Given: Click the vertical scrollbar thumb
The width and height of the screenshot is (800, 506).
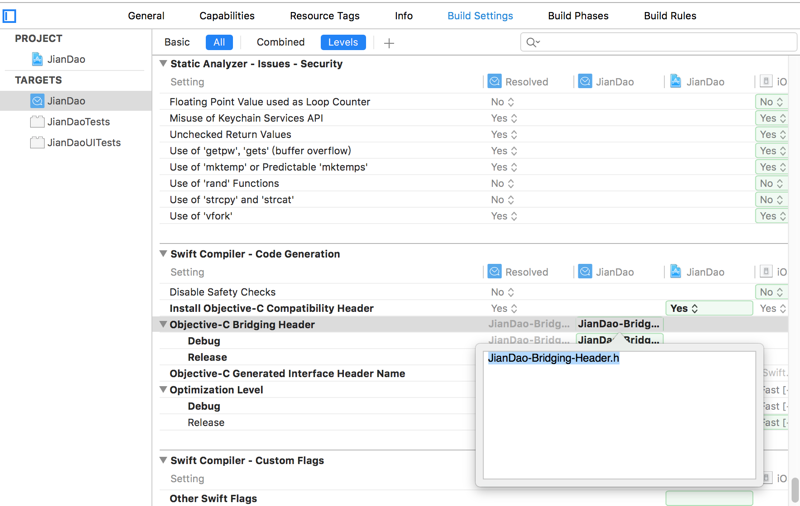Looking at the screenshot, I should click(x=795, y=489).
